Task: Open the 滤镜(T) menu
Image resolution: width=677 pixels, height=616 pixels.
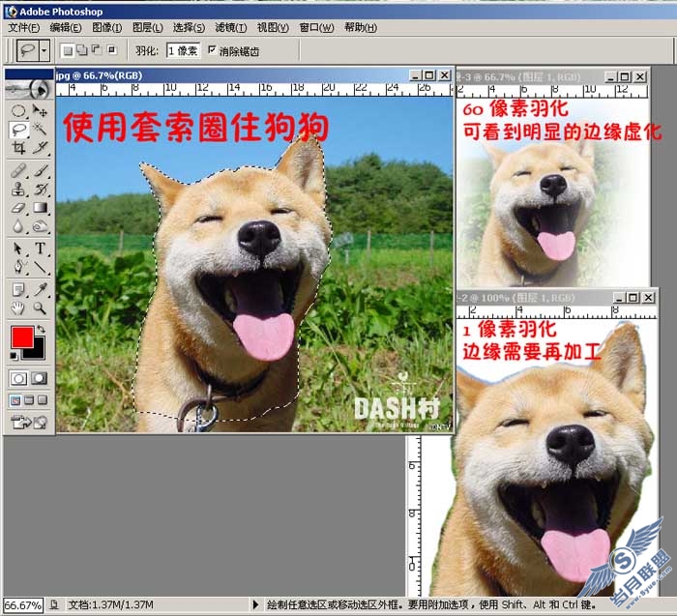Action: click(230, 28)
